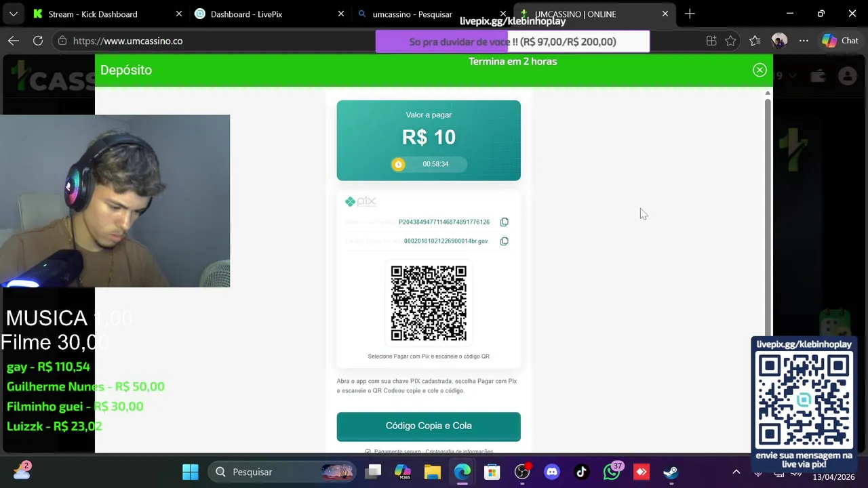Launch Microsoft 365 Copilot from taskbar
Screen dimensions: 868x488
click(x=403, y=472)
